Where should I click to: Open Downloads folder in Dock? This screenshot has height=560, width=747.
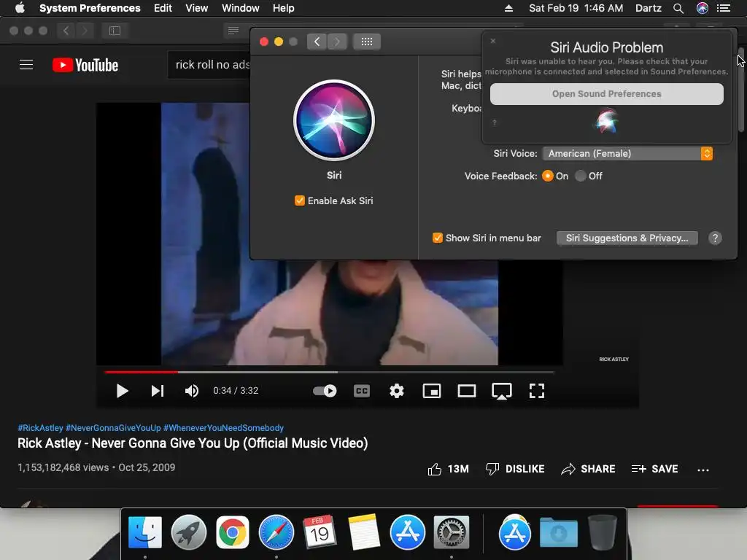pyautogui.click(x=558, y=532)
